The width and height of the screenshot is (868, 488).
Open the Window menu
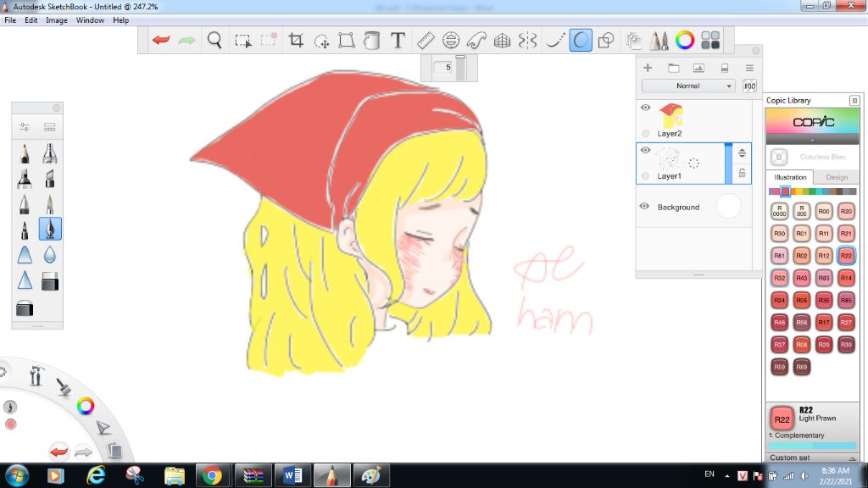coord(90,20)
